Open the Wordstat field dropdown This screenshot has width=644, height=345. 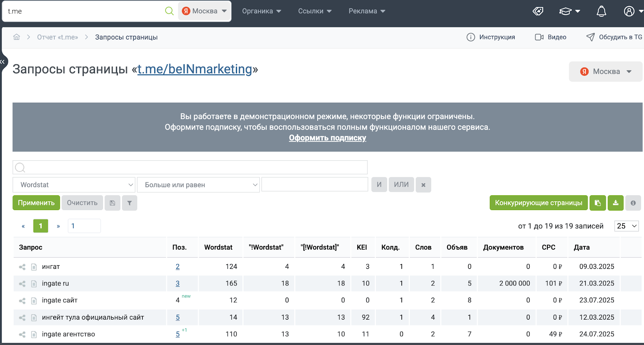point(74,185)
